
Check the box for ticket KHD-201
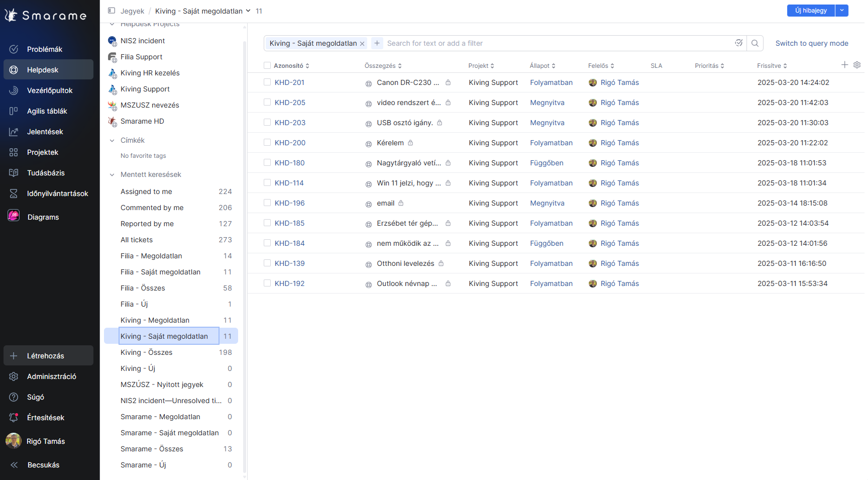[267, 82]
